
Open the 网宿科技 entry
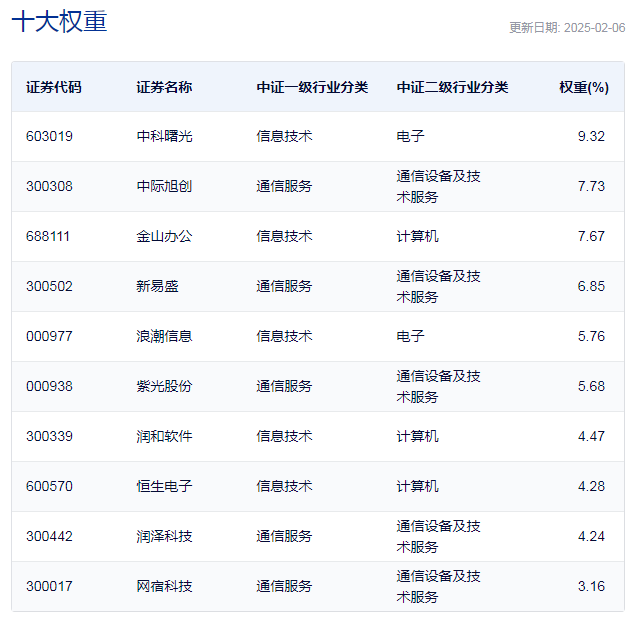[164, 586]
